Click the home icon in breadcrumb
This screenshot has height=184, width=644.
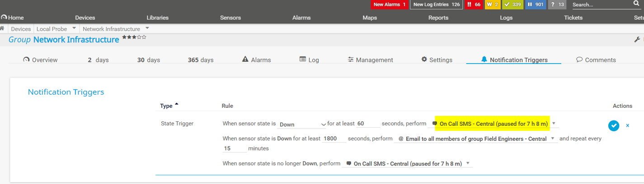(x=3, y=28)
